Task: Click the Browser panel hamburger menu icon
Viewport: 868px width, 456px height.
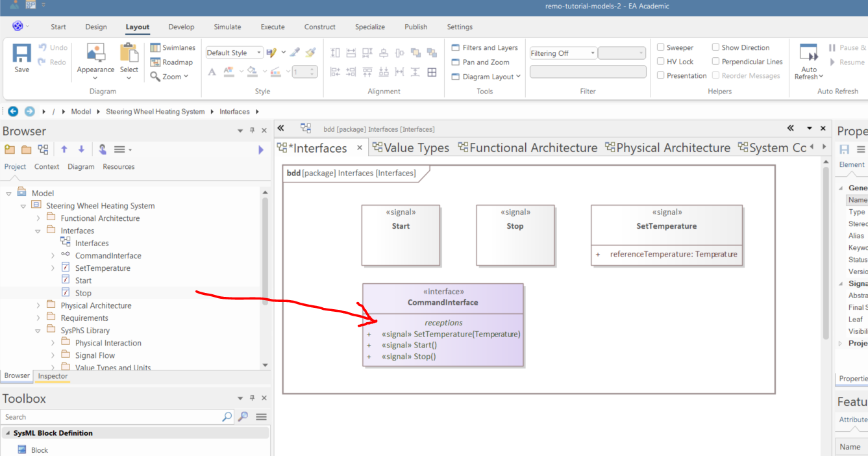Action: [119, 149]
